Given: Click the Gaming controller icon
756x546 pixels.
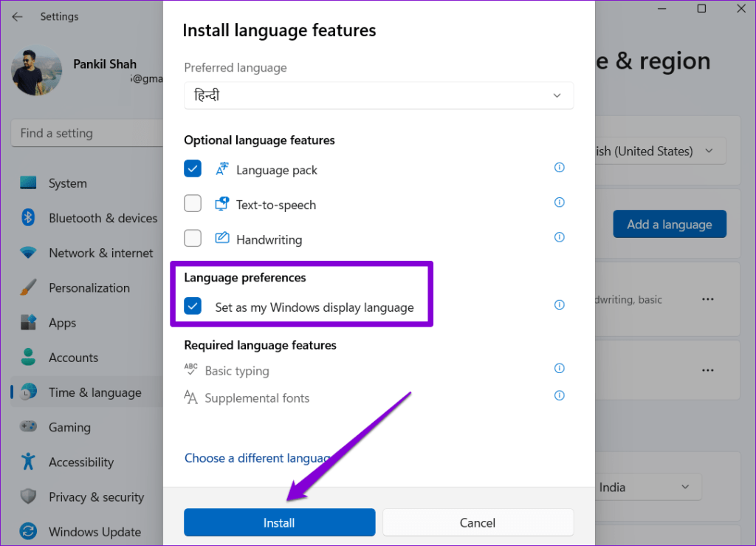Looking at the screenshot, I should [27, 427].
